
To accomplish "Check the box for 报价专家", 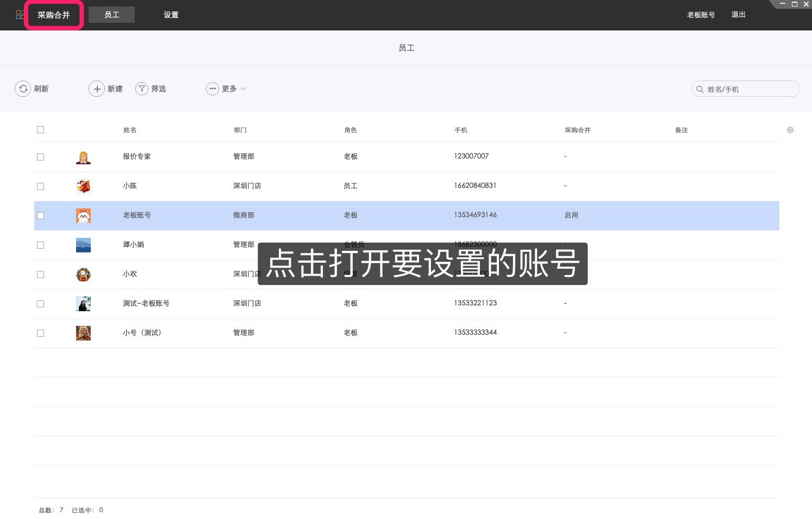I will tap(40, 157).
